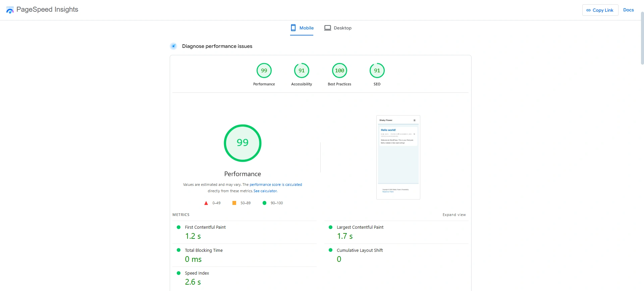Image resolution: width=644 pixels, height=291 pixels.
Task: Click the Total Blocking Time green status dot
Action: pos(178,250)
